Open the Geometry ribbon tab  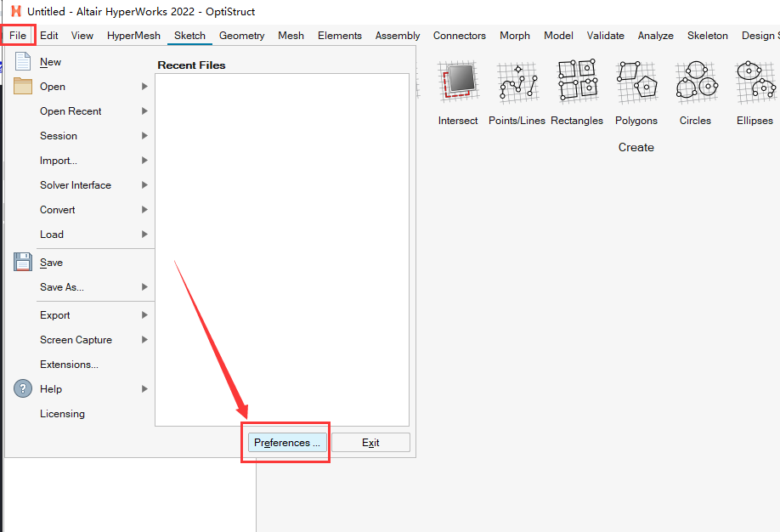[241, 36]
